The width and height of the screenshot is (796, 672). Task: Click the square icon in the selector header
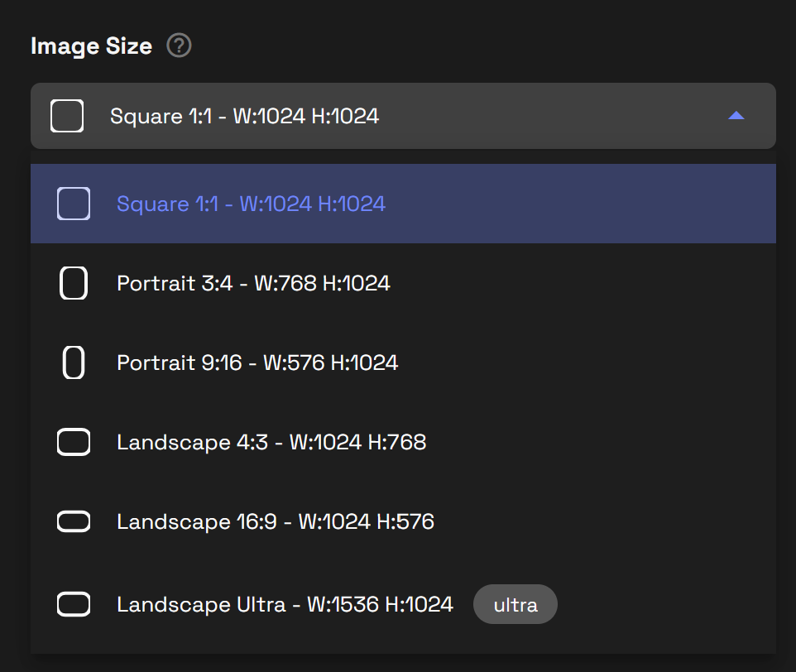(67, 116)
